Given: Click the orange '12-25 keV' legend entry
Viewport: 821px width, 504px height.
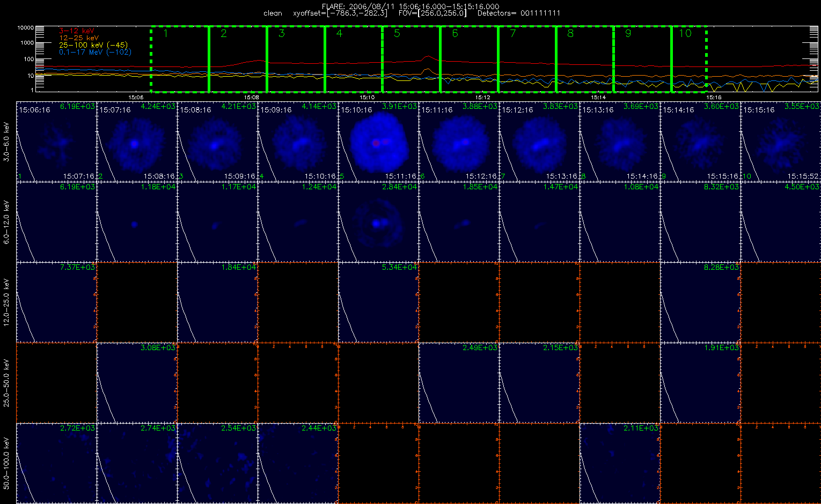Looking at the screenshot, I should [79, 38].
